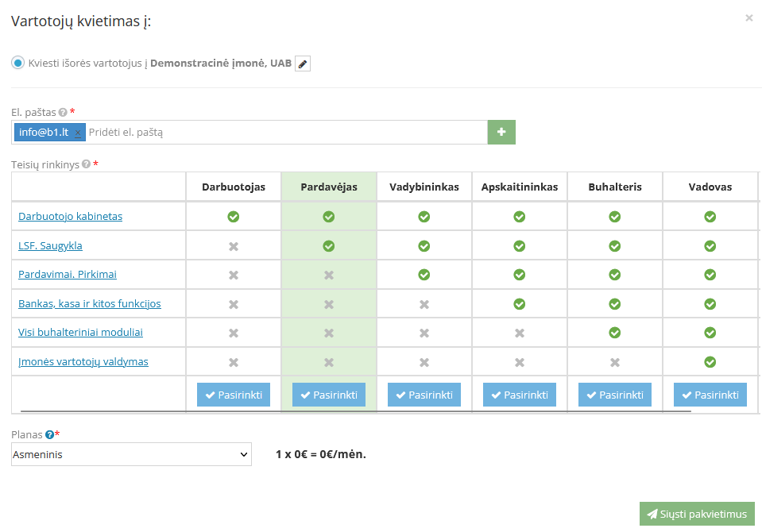Click grey cross for Darbuotojas LSF. Saugykla
Viewport: 762px width, 532px height.
234,246
